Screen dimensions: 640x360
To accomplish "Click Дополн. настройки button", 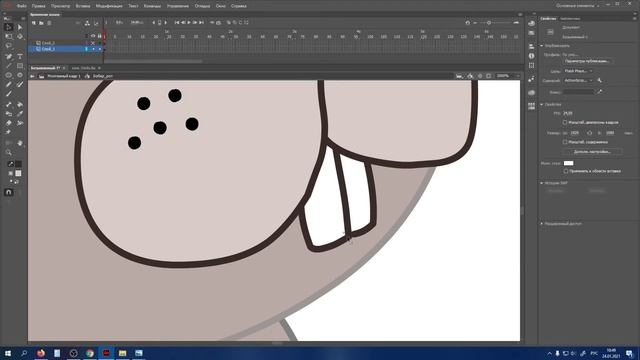I will tap(592, 152).
